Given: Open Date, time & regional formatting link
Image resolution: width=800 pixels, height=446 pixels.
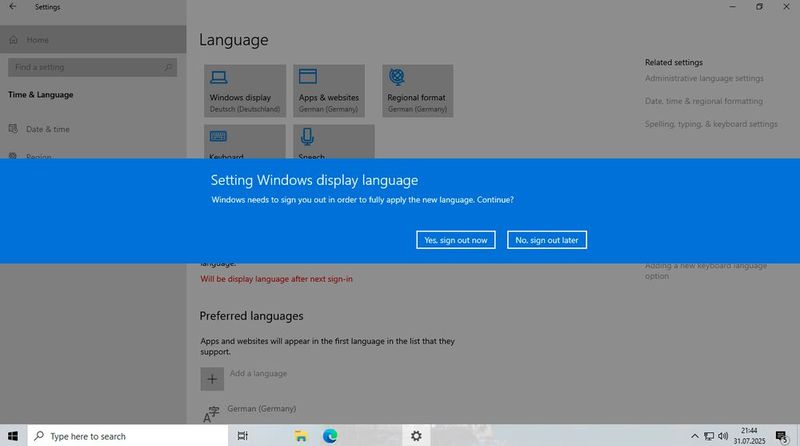Looking at the screenshot, I should (x=704, y=101).
